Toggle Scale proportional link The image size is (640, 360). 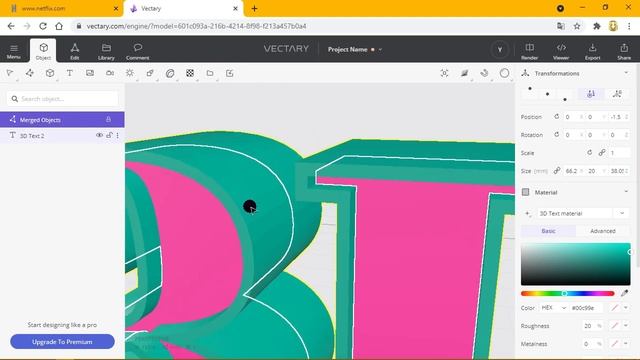coord(602,152)
